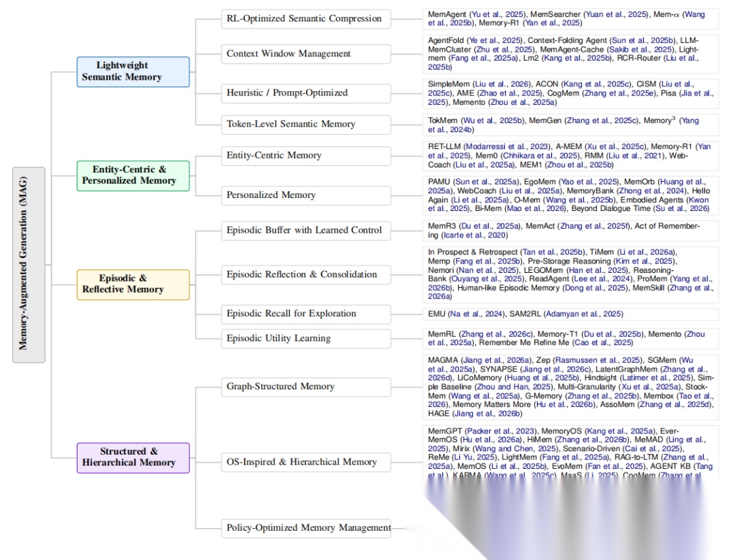Screen dimensions: 735x560
Task: Open the Lee et al., 2024 ReadAgent citation
Action: point(602,279)
